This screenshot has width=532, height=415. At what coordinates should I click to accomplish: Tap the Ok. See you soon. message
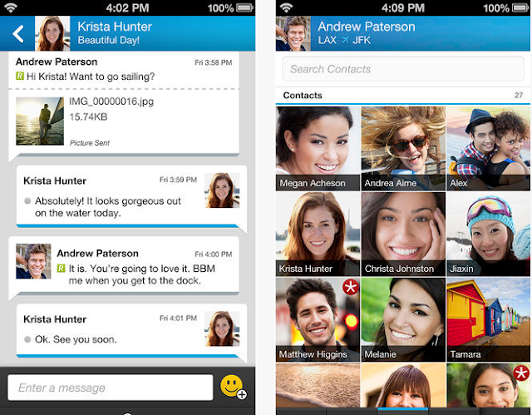pyautogui.click(x=76, y=339)
